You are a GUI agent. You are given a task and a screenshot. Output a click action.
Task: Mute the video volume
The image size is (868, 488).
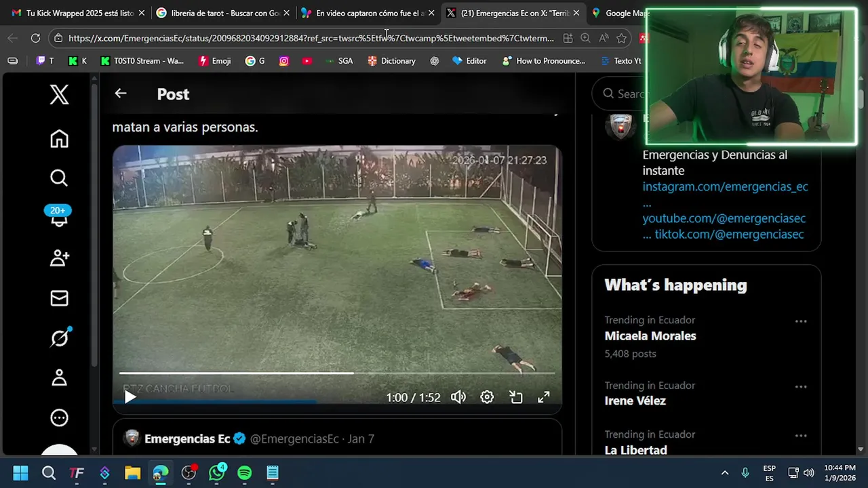(x=458, y=397)
